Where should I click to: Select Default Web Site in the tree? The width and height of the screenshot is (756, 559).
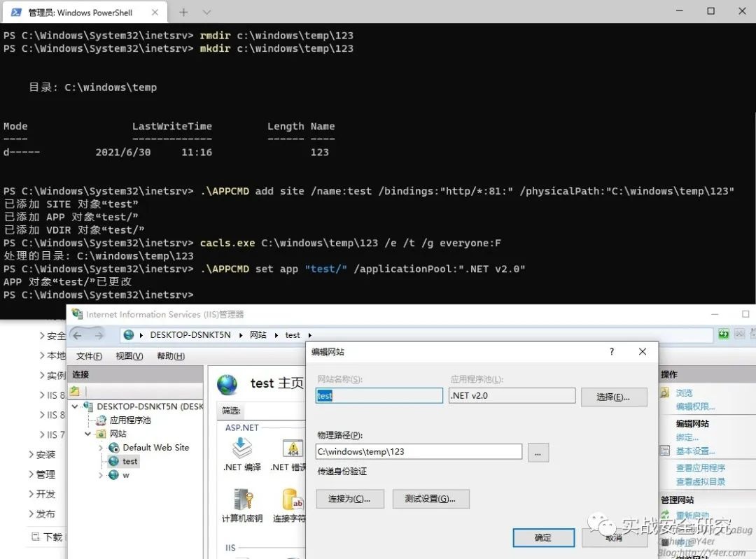(155, 448)
